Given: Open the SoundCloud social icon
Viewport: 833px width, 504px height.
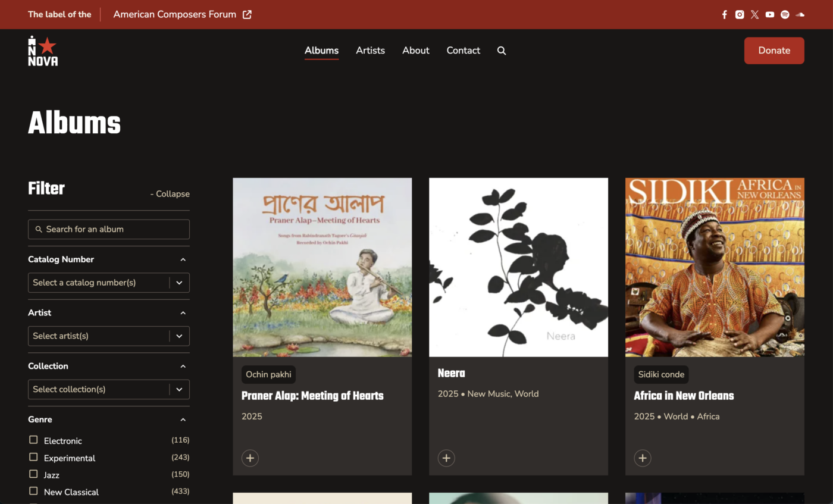Looking at the screenshot, I should (800, 14).
